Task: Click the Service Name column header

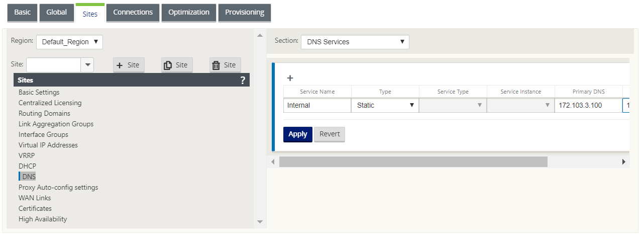Action: tap(317, 92)
